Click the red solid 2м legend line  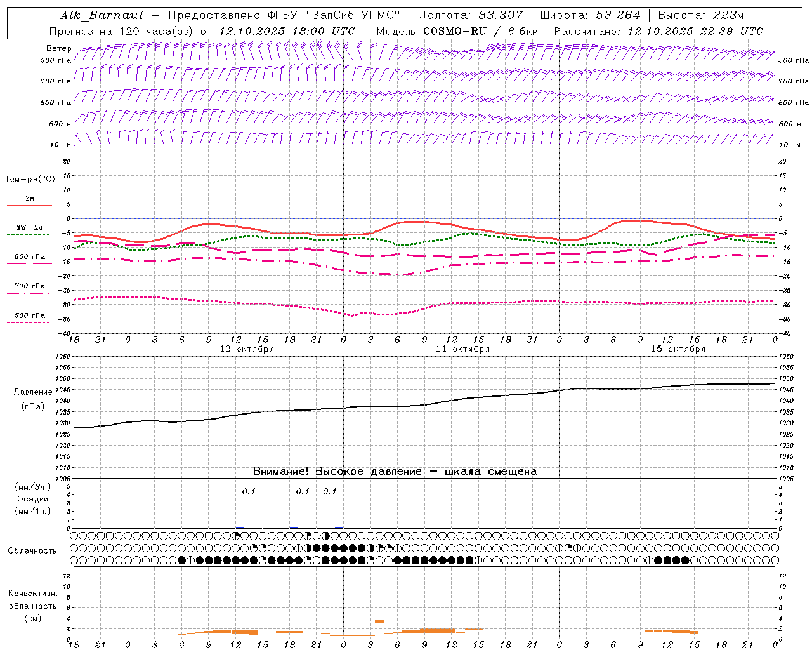[29, 205]
